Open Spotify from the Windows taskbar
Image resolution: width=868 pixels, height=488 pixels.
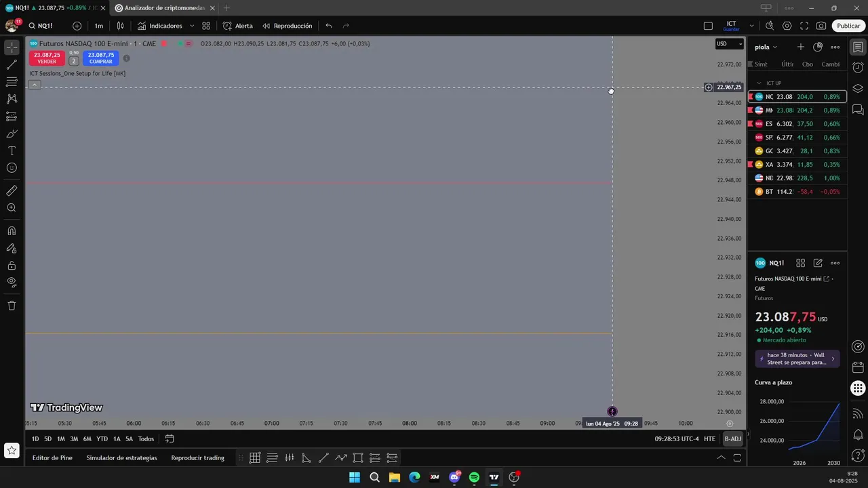tap(474, 477)
